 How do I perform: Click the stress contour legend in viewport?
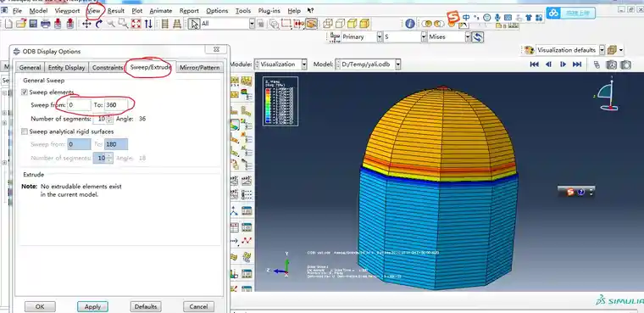[x=280, y=101]
